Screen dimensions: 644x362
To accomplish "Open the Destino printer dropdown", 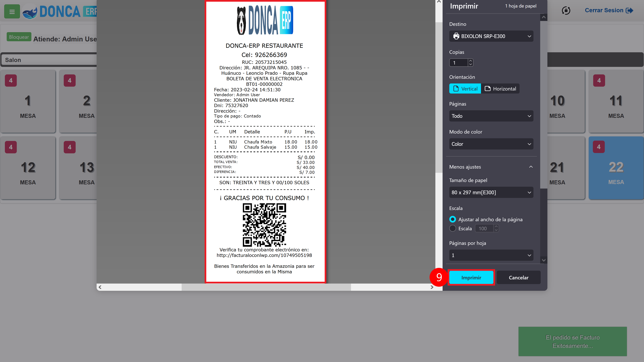I will pyautogui.click(x=491, y=36).
